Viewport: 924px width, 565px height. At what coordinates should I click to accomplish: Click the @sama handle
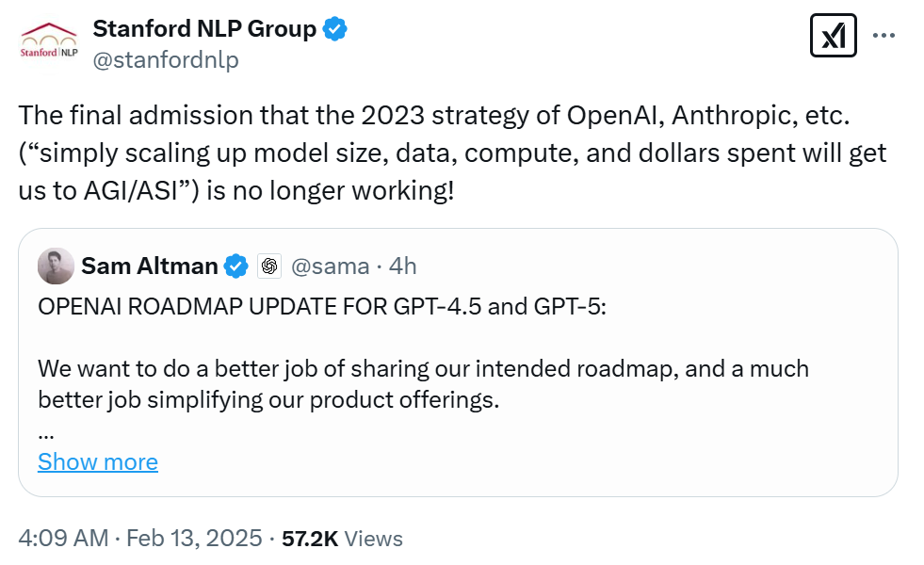(330, 266)
